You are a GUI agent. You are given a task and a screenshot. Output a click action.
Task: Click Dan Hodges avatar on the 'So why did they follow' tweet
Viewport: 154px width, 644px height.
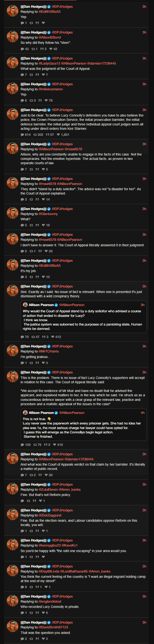[x=12, y=37]
